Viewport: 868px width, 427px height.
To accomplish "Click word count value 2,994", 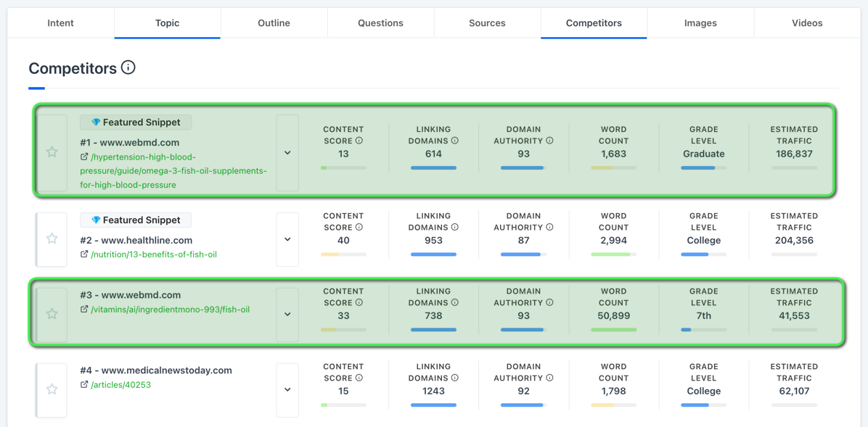I will [613, 241].
